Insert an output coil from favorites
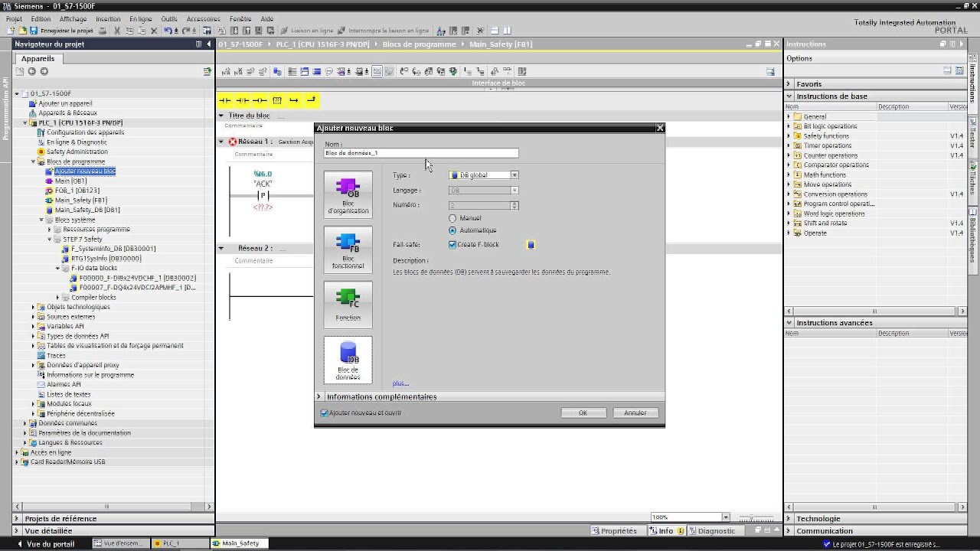Viewport: 980px width, 551px height. pos(260,100)
